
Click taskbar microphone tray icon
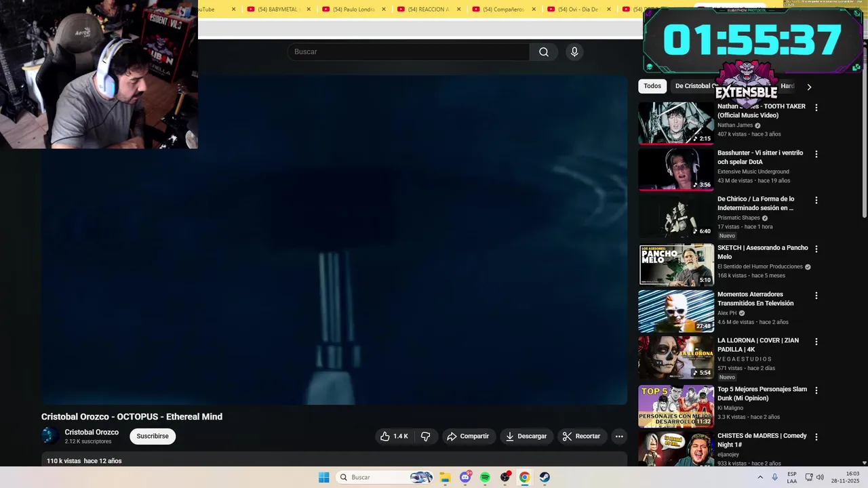click(x=774, y=477)
